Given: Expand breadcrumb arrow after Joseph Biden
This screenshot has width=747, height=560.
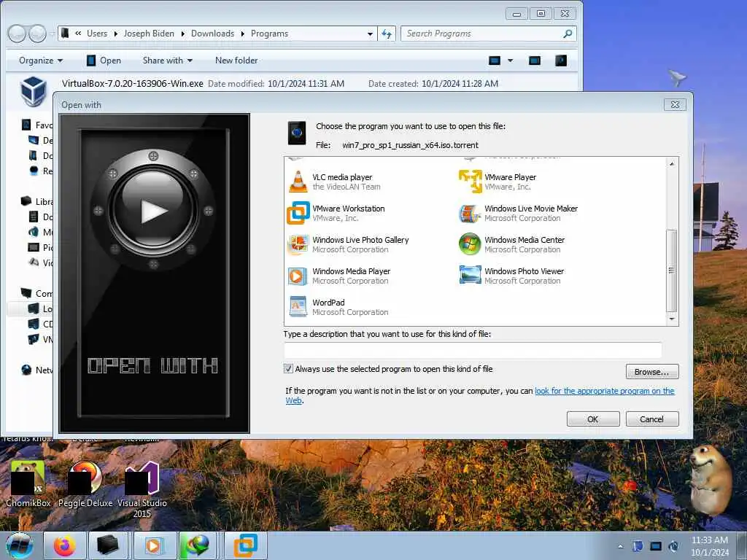Looking at the screenshot, I should tap(183, 34).
